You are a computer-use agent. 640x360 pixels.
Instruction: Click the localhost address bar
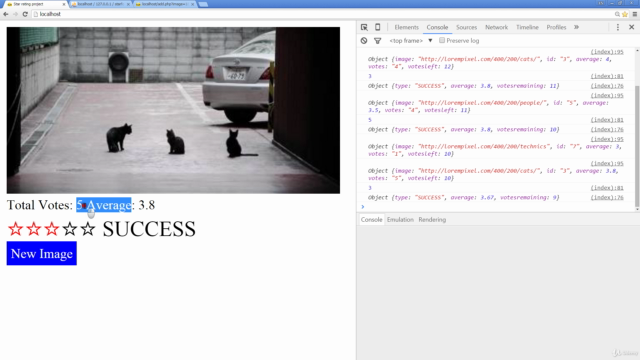[x=322, y=14]
